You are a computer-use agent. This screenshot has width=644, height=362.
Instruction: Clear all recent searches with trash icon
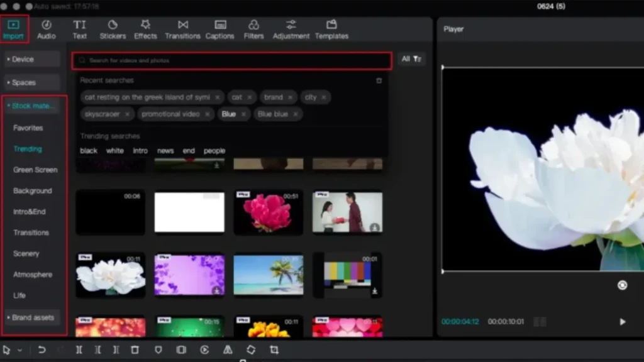pos(379,81)
